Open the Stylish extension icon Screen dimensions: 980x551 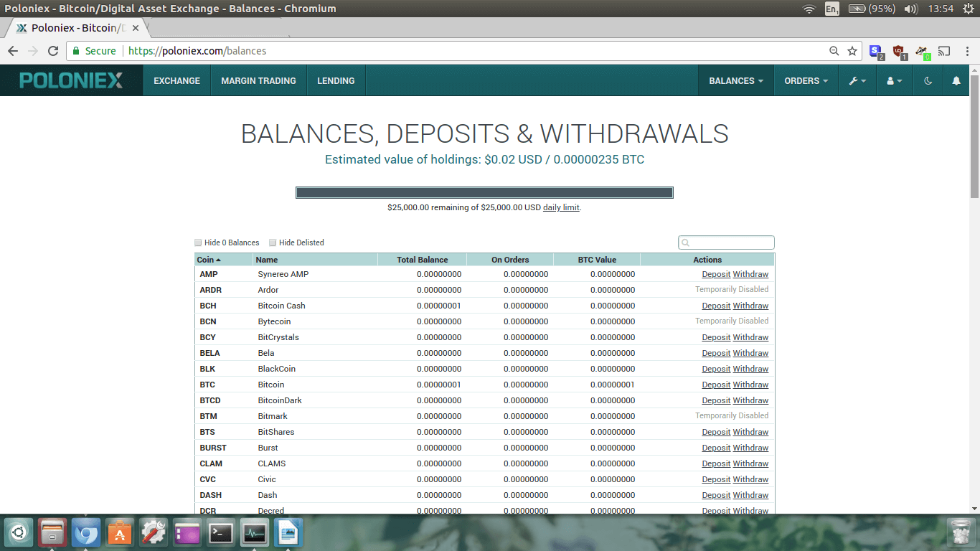876,52
